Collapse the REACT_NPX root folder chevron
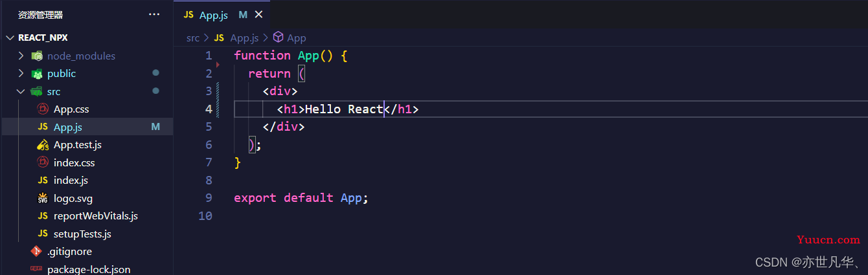The height and width of the screenshot is (275, 868). coord(10,38)
